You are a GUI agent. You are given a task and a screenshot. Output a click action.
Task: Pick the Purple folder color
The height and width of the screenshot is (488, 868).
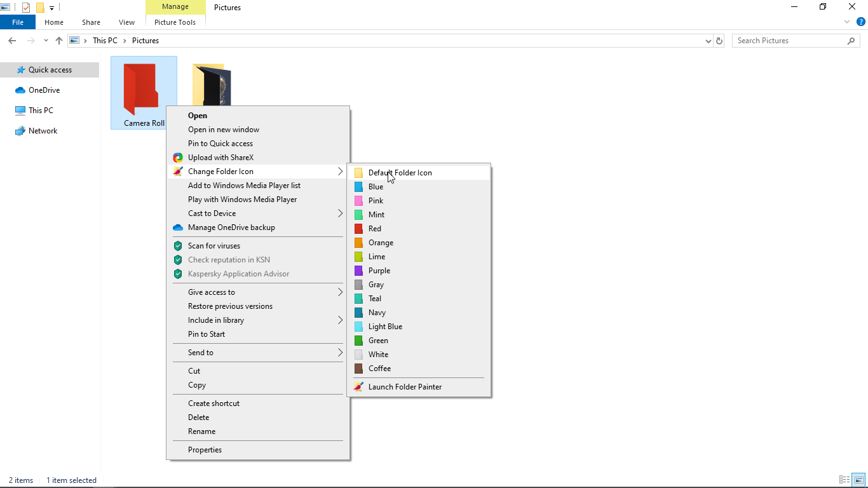pos(379,271)
